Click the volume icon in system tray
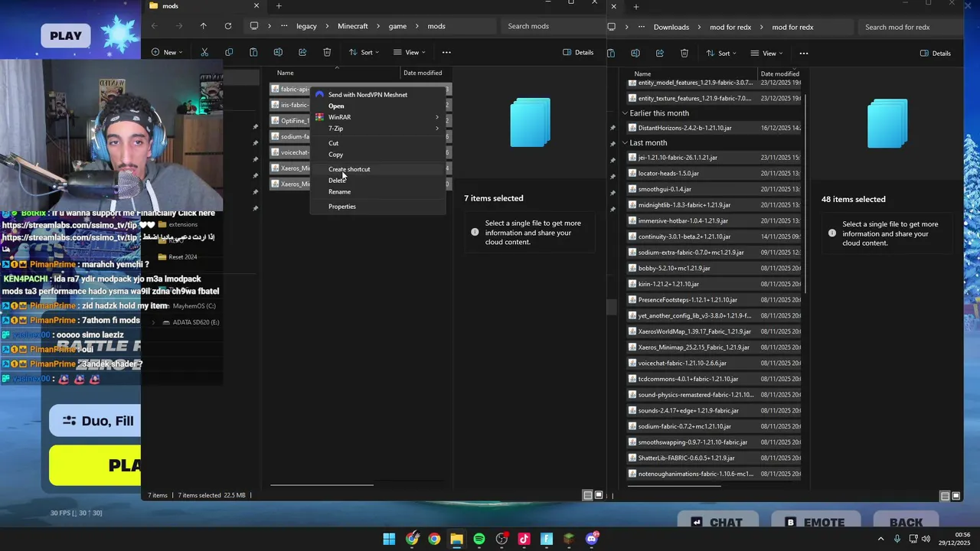Viewport: 980px width, 551px height. tap(926, 539)
